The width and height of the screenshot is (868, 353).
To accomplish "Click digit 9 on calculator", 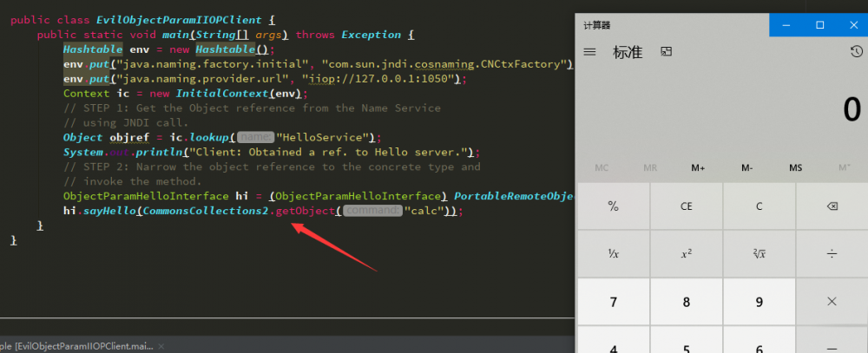I will (759, 302).
